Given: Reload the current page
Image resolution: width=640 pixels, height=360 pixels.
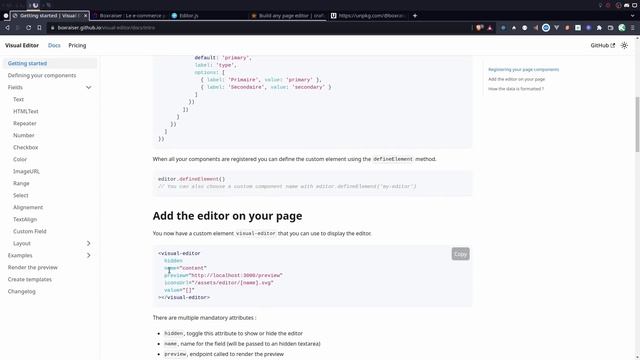Looking at the screenshot, I should coord(28,28).
